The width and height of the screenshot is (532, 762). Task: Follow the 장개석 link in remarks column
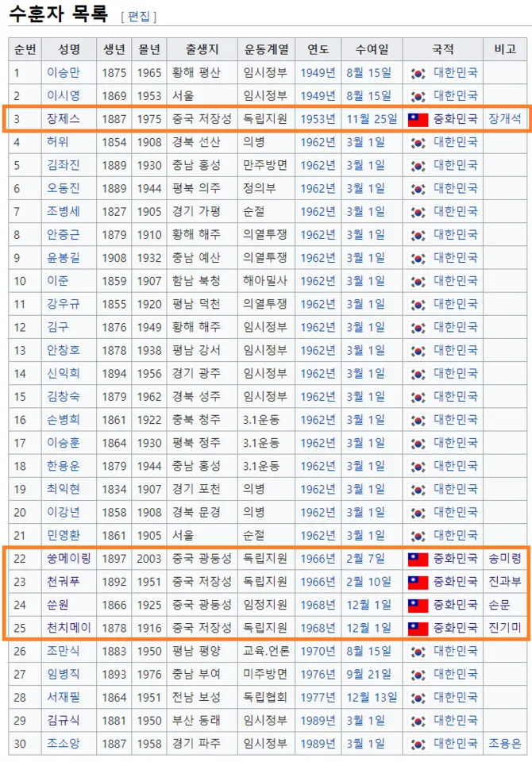tap(505, 119)
